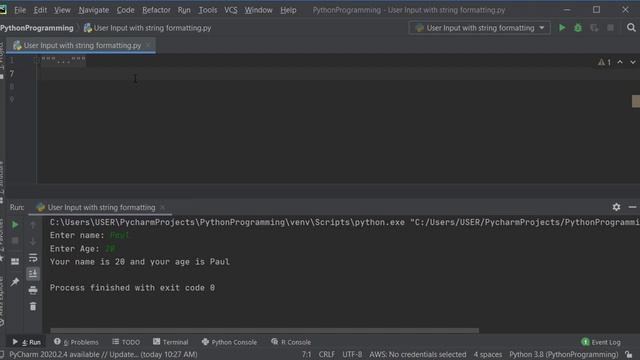
Task: Run with coverage icon in toolbar
Action: (594, 28)
